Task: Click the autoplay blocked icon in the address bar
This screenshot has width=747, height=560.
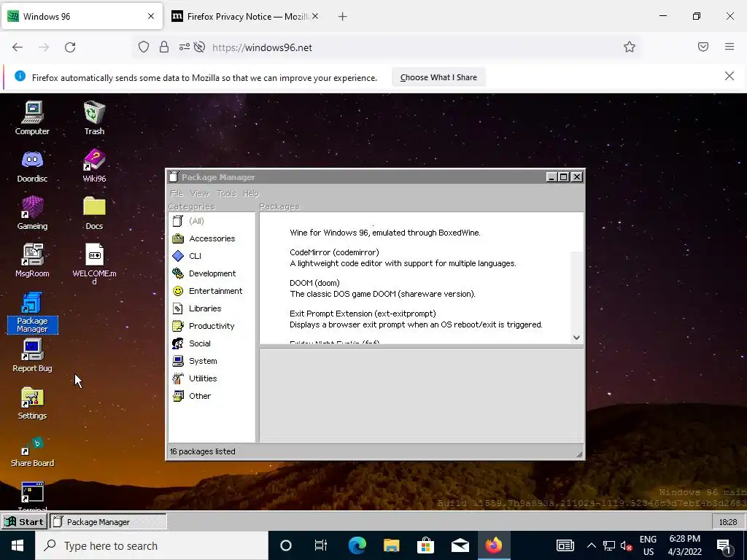Action: coord(200,47)
